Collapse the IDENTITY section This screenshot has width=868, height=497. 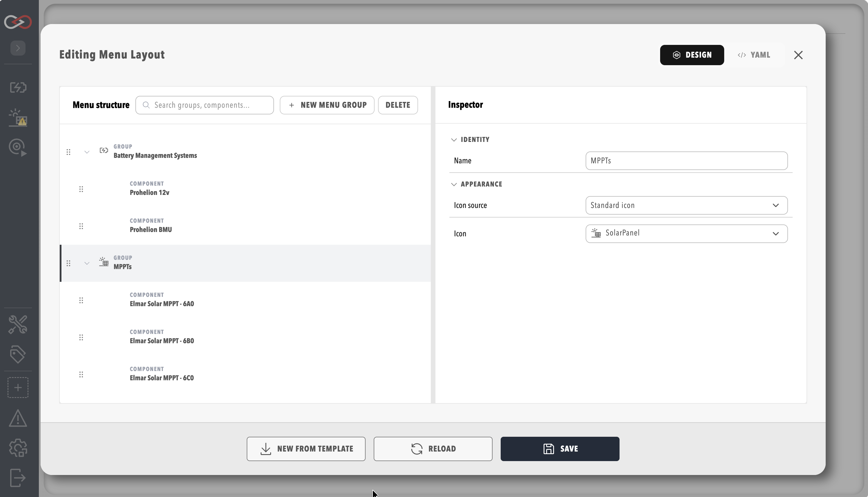454,140
